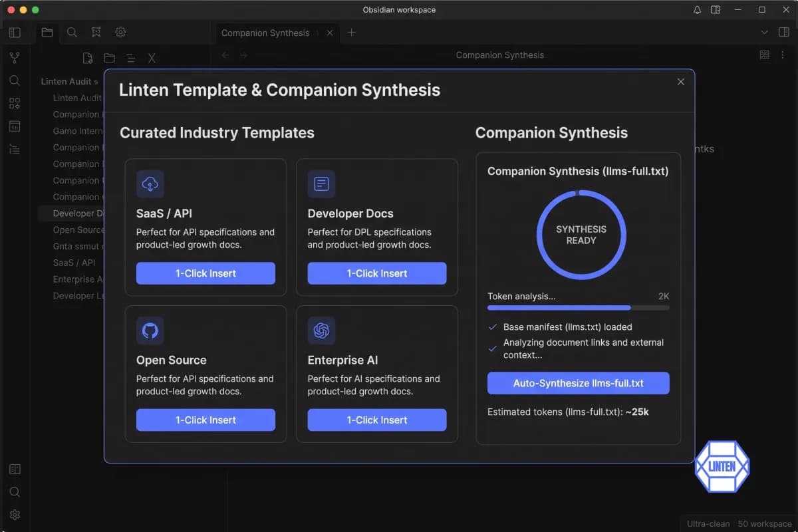Screen dimensions: 798x532
Task: Open 'Enterprise A' note in file list
Action: tap(78, 279)
